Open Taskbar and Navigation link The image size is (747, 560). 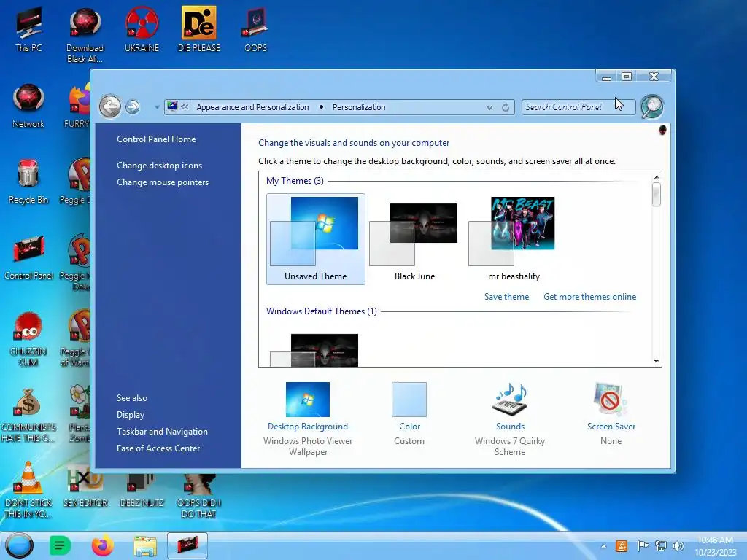[162, 432]
